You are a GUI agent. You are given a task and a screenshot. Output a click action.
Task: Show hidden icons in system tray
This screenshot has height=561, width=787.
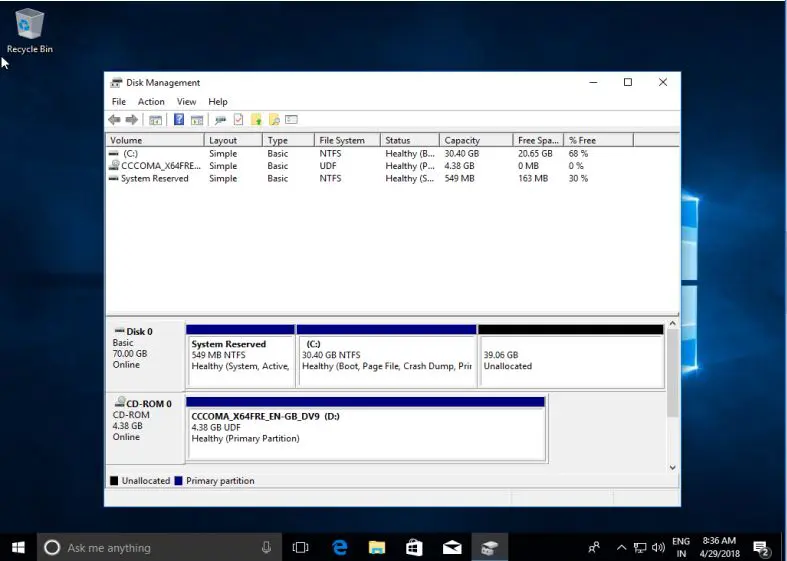pyautogui.click(x=621, y=548)
